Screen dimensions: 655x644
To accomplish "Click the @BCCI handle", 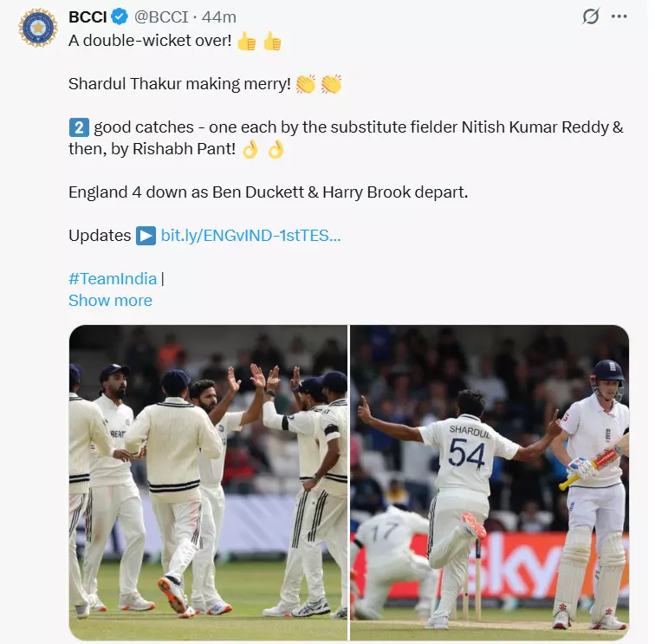I will 162,17.
